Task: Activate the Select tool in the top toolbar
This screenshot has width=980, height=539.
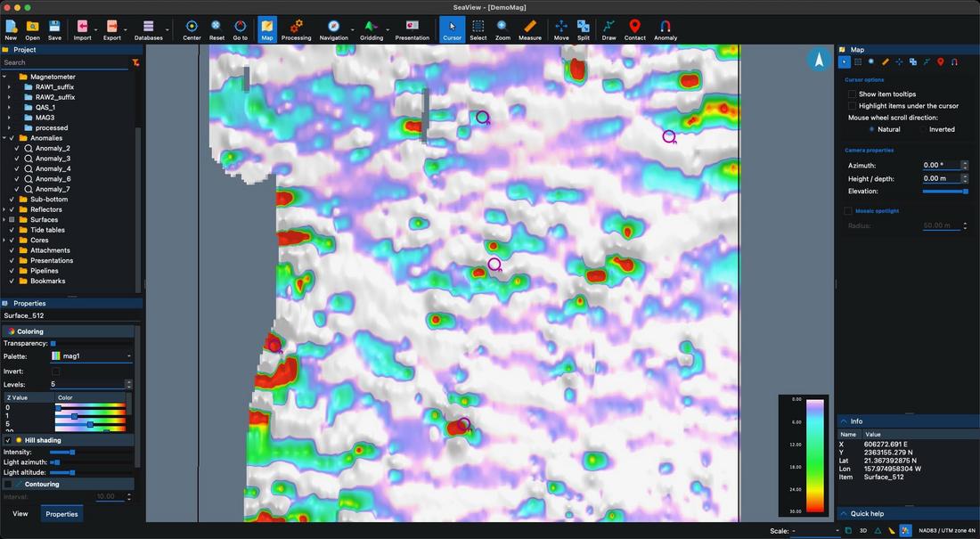Action: click(478, 29)
